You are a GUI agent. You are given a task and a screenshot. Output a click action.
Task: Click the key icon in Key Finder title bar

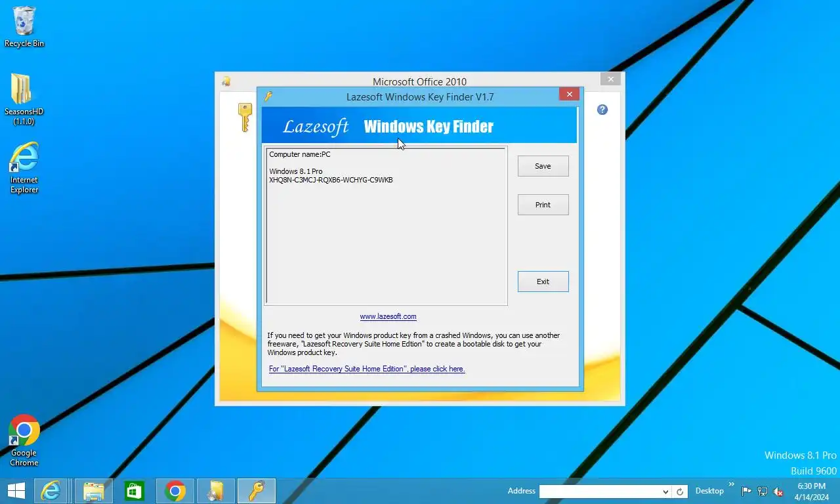(x=268, y=96)
